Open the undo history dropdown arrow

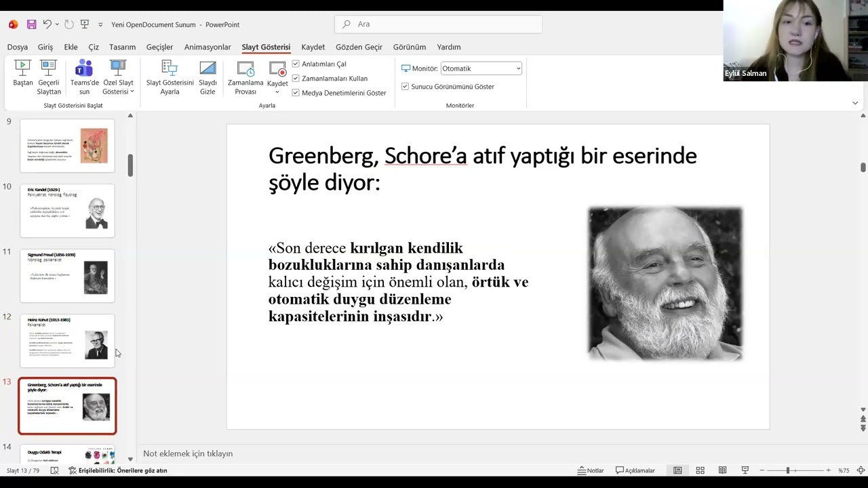click(x=57, y=25)
